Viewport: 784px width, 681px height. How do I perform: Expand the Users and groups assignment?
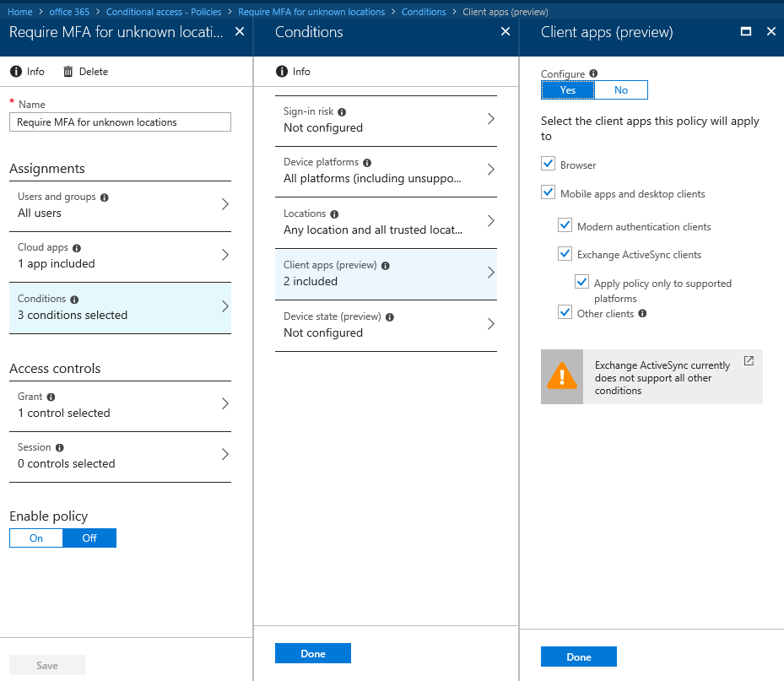point(120,206)
